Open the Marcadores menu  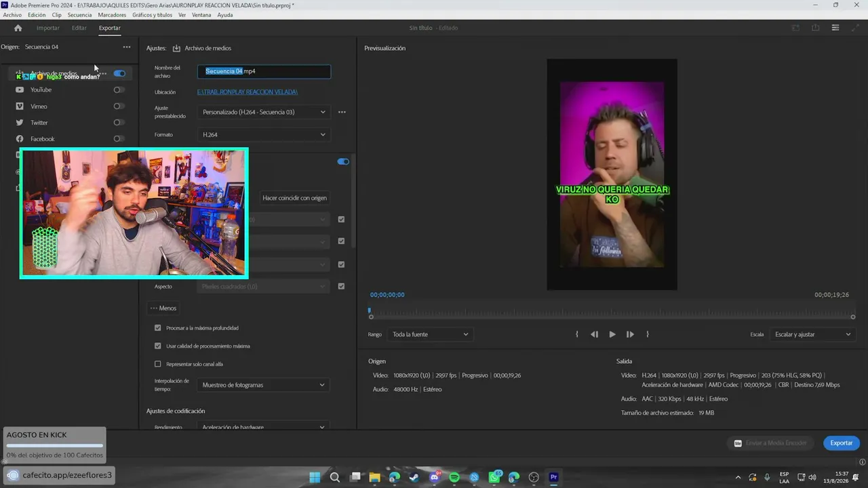(x=112, y=15)
